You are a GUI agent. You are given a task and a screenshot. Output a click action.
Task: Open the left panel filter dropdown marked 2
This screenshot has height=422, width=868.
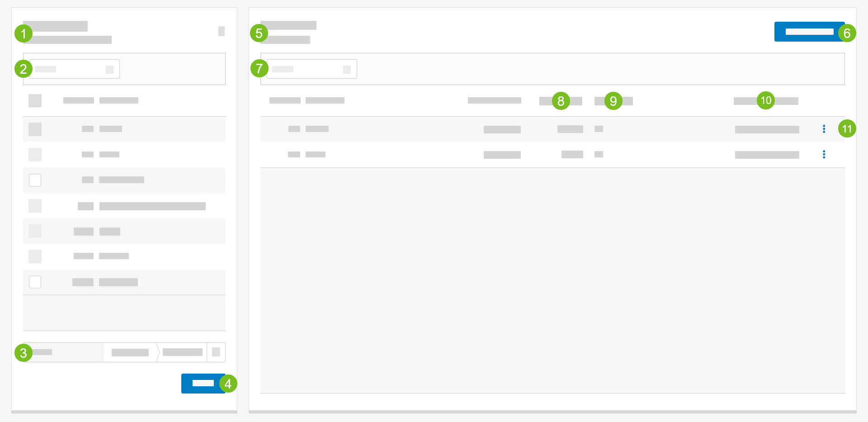pos(75,69)
